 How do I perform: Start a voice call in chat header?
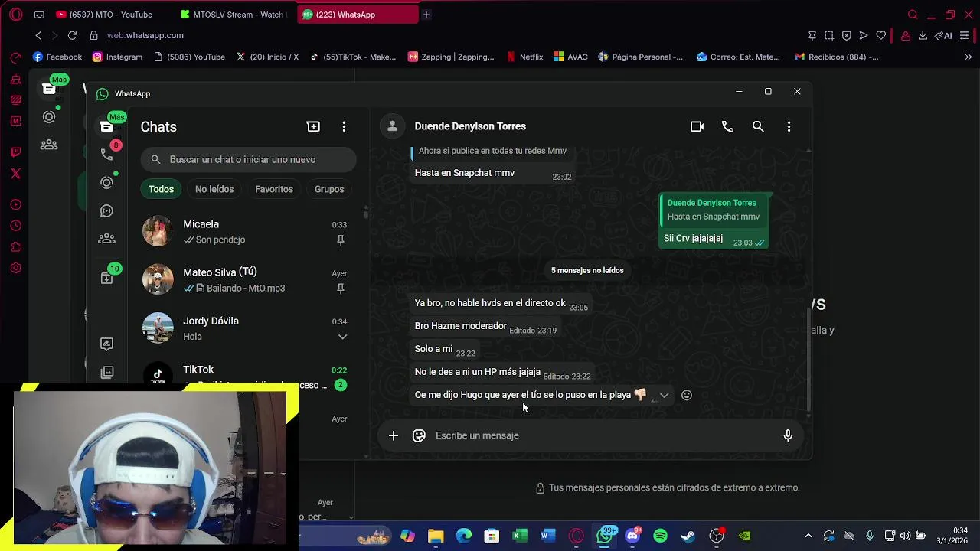point(727,126)
